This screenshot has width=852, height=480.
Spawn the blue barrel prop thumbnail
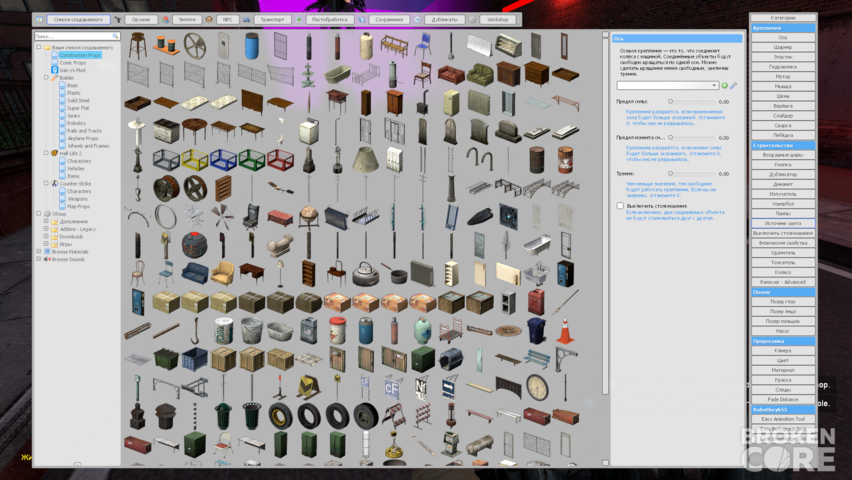[x=252, y=46]
